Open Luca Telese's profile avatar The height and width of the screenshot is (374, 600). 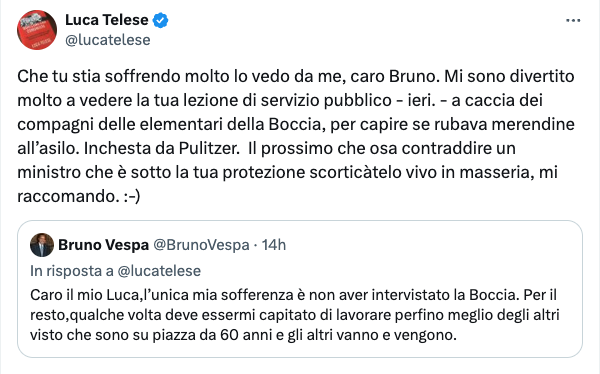37,30
